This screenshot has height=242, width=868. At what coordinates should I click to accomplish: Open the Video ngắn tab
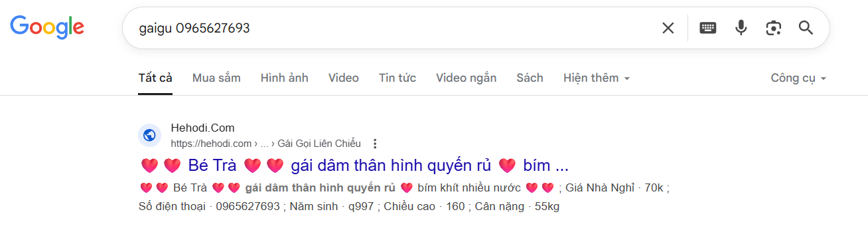466,78
